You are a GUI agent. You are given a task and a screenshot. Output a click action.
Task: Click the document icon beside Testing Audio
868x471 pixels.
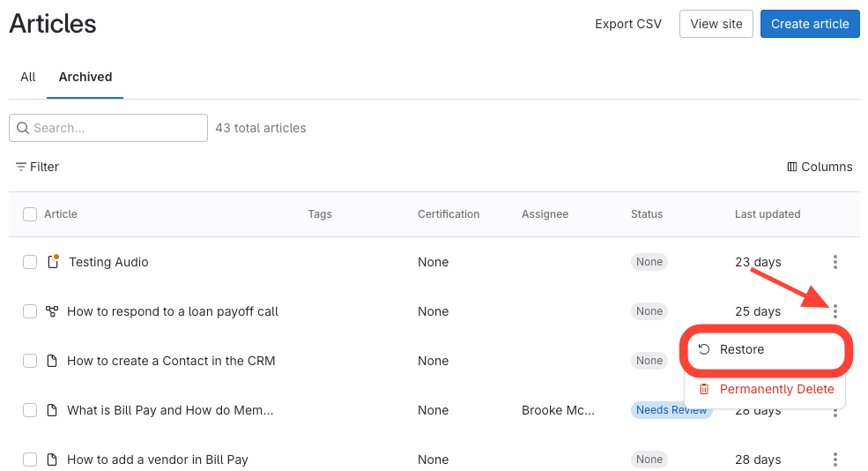click(x=52, y=262)
